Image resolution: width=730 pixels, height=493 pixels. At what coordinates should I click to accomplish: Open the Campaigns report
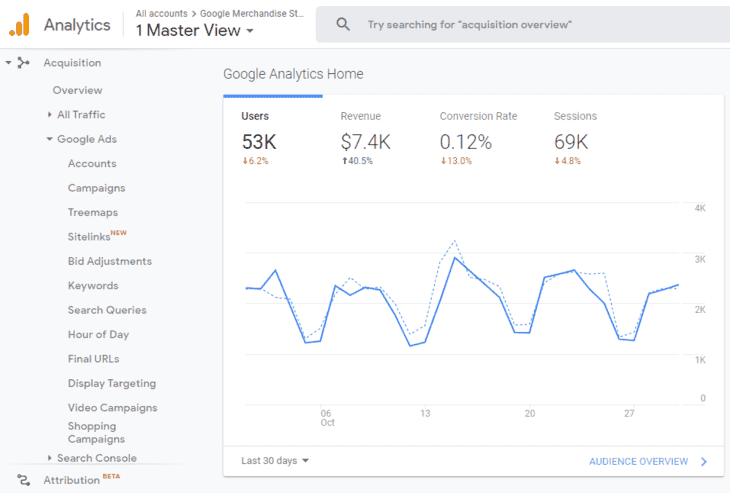tap(96, 188)
